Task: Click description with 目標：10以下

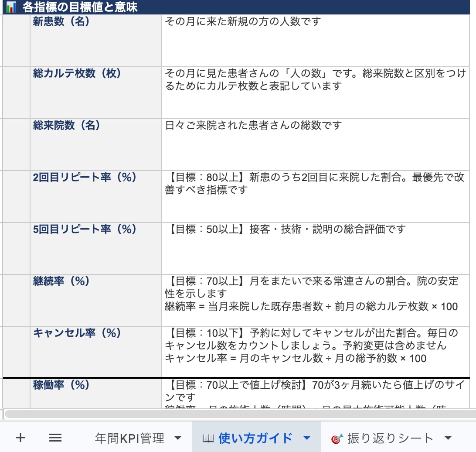Action: coord(316,352)
